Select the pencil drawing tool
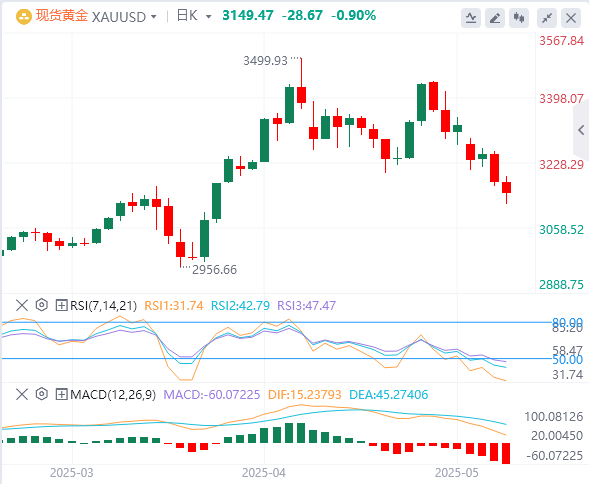589x484 pixels. pyautogui.click(x=495, y=18)
